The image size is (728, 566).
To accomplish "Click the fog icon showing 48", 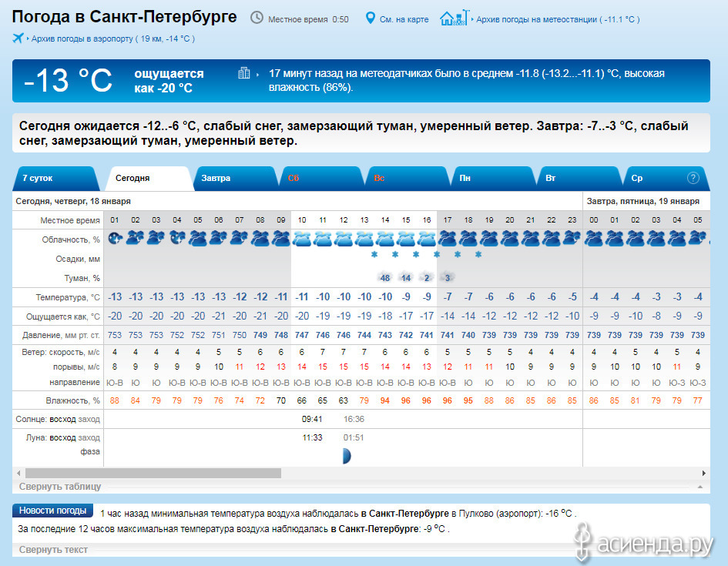I will pyautogui.click(x=385, y=277).
